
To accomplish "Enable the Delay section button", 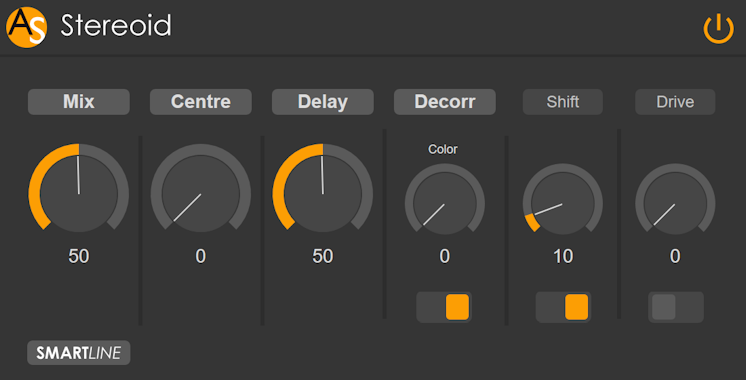I will [323, 102].
